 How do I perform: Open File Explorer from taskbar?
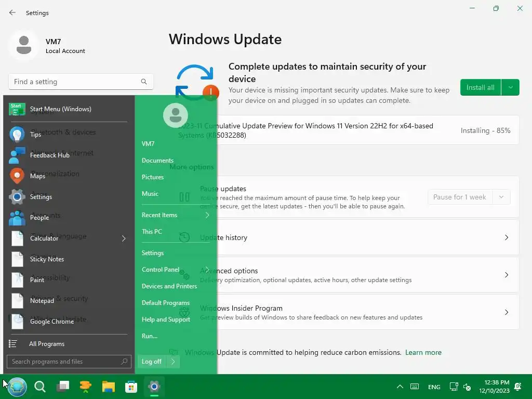(108, 387)
